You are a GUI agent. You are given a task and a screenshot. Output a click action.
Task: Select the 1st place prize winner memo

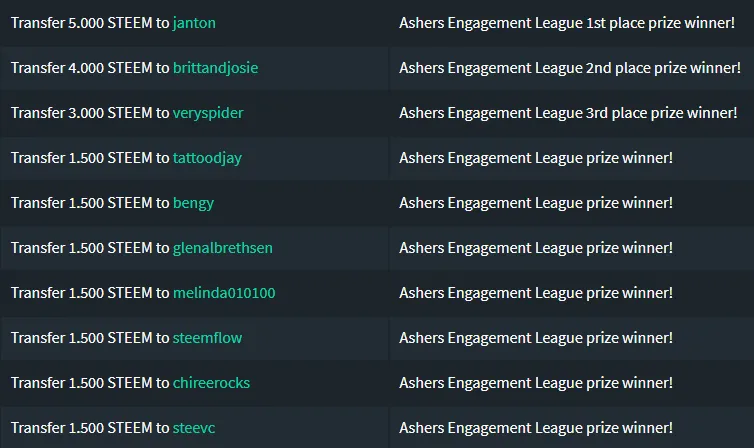pyautogui.click(x=567, y=23)
